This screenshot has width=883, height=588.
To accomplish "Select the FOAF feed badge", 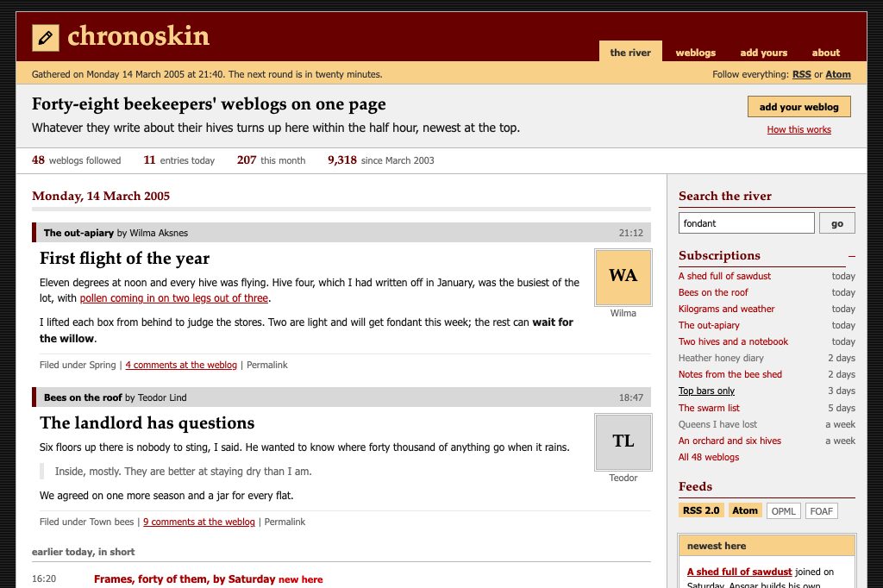I will coord(821,511).
